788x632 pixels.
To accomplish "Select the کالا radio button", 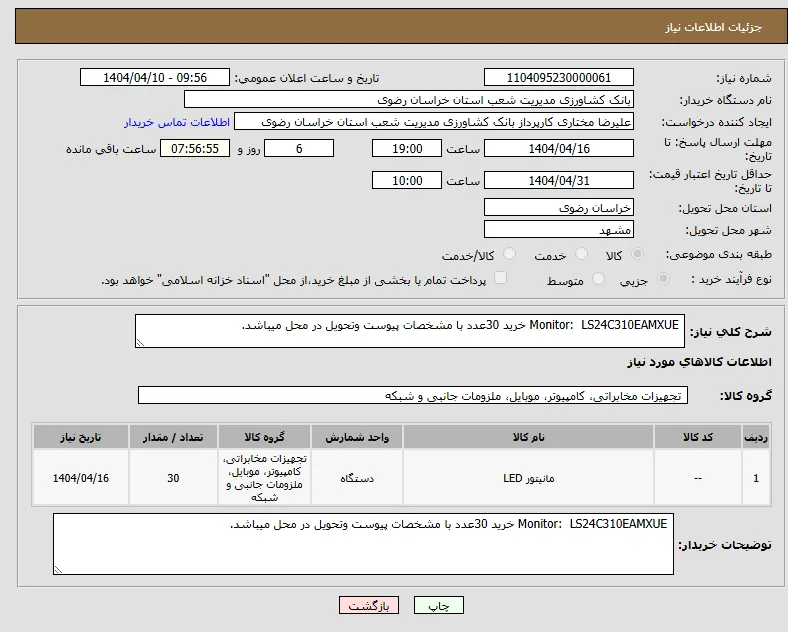I will (637, 254).
